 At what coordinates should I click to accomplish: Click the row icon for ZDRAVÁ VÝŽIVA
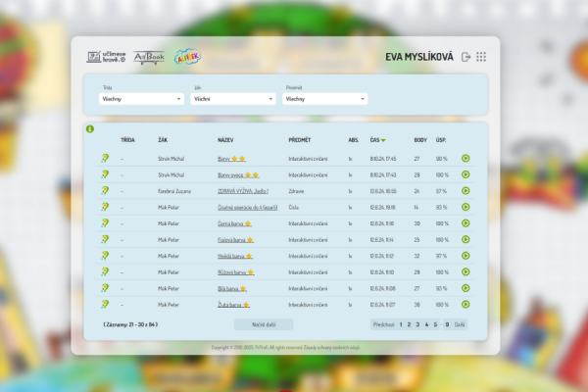(105, 190)
